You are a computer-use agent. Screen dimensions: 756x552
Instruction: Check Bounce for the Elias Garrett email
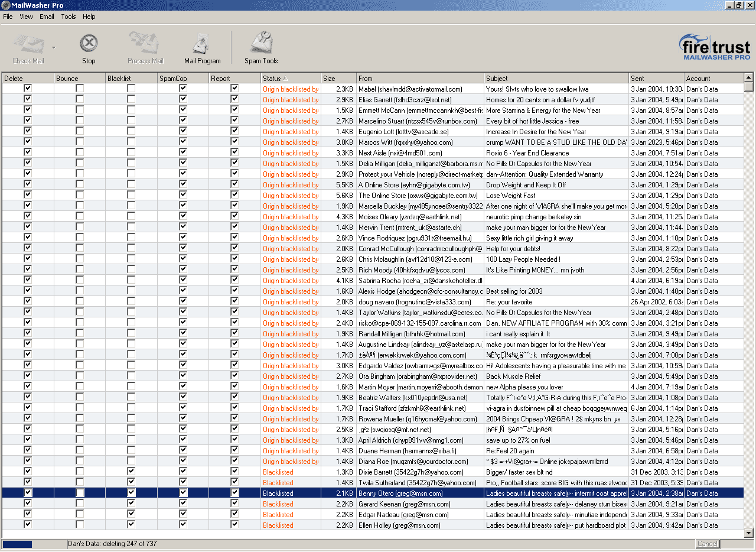coord(80,99)
